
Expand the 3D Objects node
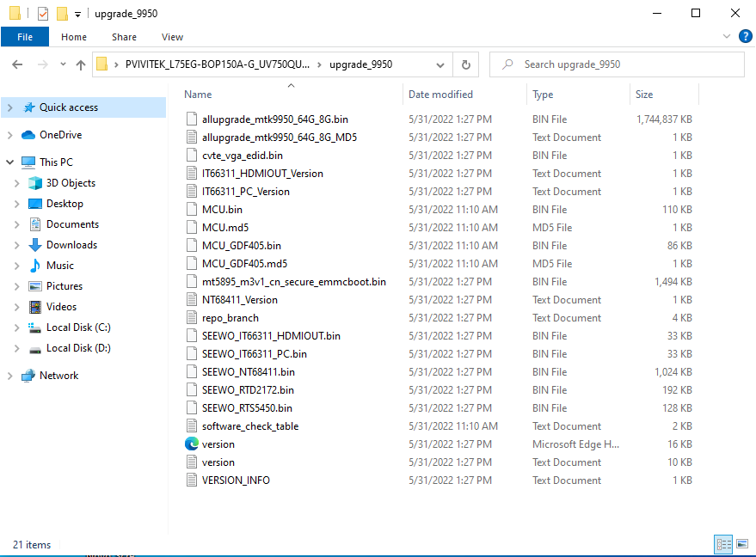17,183
